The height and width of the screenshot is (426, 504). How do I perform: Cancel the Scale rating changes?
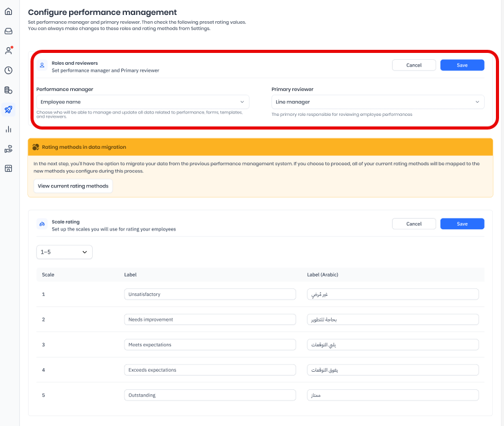click(x=414, y=224)
